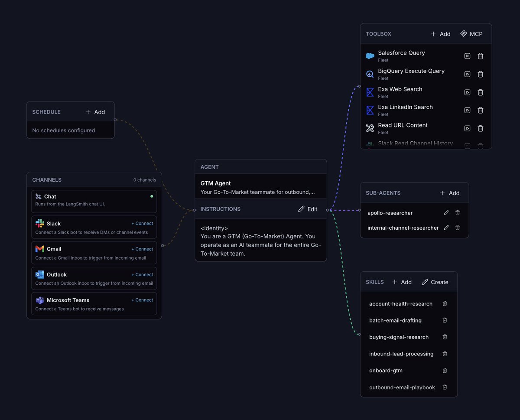This screenshot has height=420, width=520.
Task: Click the Outlook logo in Channels
Action: [x=40, y=274]
